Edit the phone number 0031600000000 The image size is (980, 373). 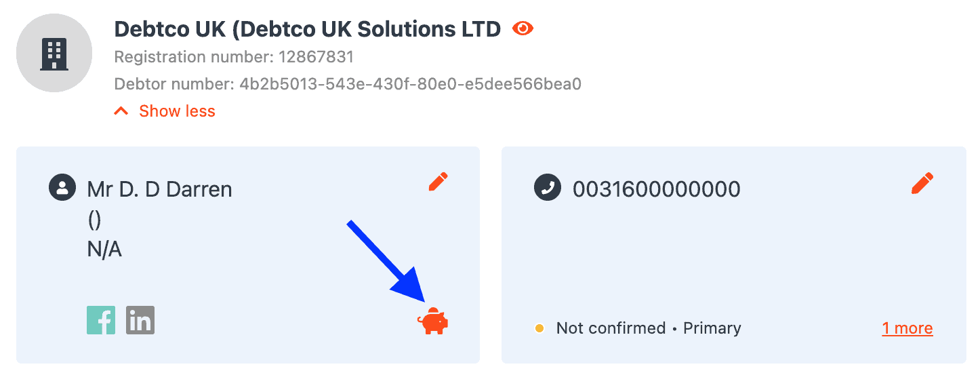(x=922, y=182)
